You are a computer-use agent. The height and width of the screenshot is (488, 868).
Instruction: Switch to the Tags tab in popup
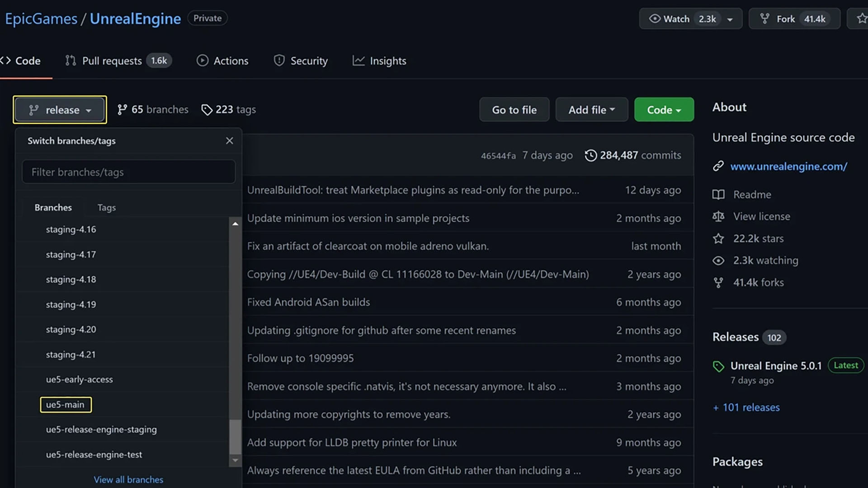click(x=107, y=207)
